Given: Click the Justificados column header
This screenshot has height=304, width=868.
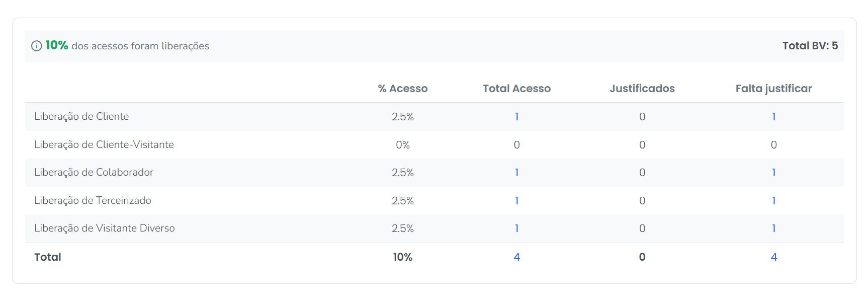Looking at the screenshot, I should click(x=642, y=89).
